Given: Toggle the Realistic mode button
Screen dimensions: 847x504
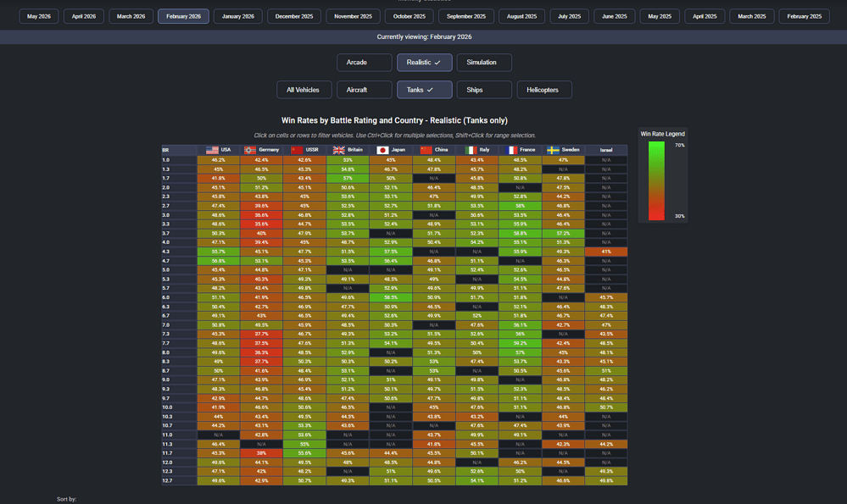Looking at the screenshot, I should 424,63.
